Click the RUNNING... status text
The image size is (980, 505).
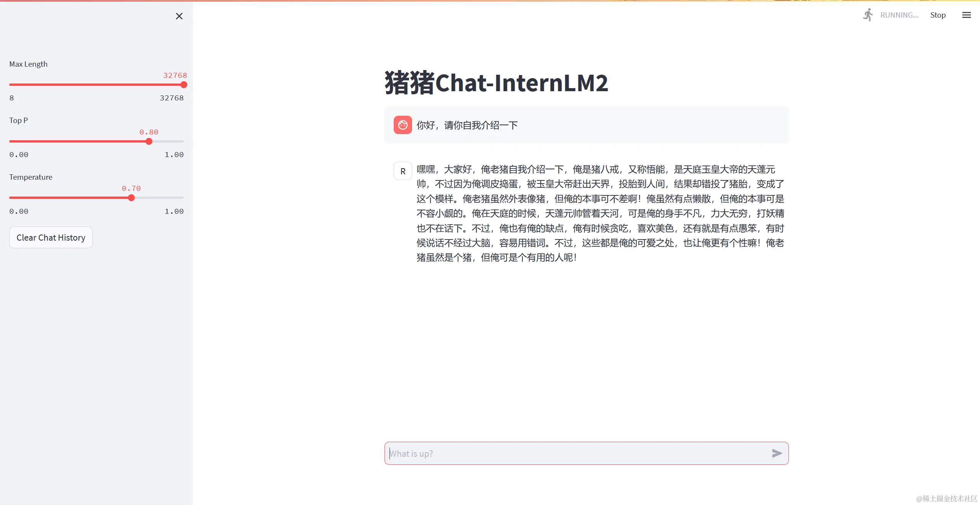[x=899, y=15]
